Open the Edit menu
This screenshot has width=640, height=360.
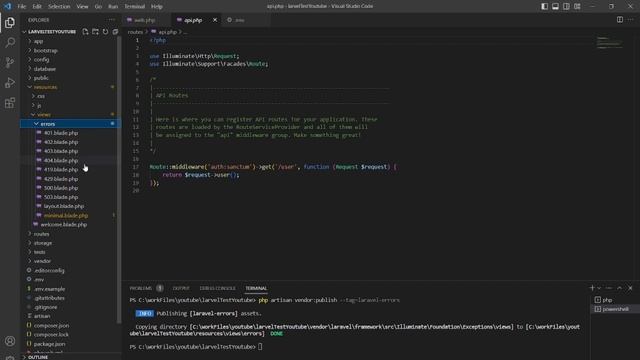[37, 6]
